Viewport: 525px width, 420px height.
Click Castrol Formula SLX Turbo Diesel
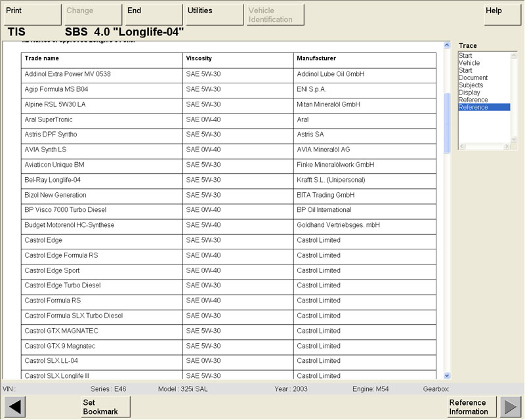73,316
